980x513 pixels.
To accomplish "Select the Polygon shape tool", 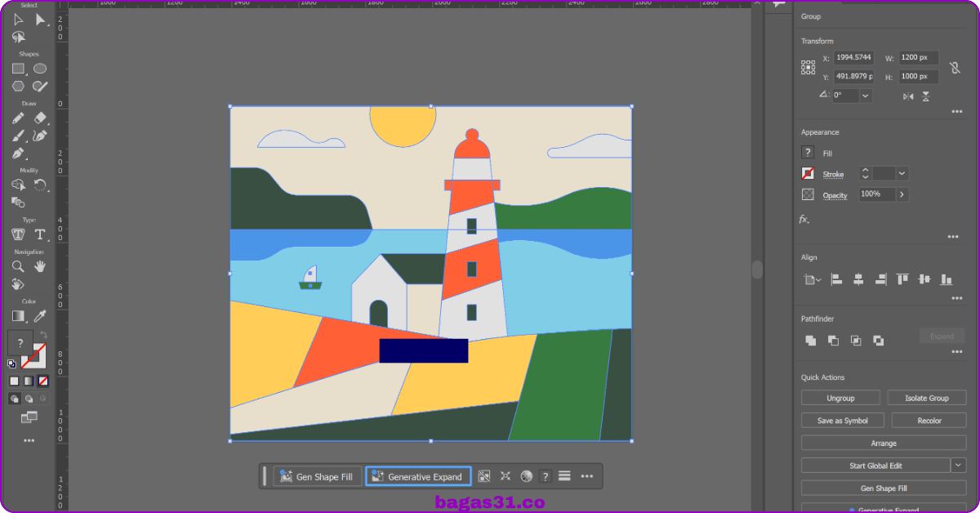I will (18, 86).
